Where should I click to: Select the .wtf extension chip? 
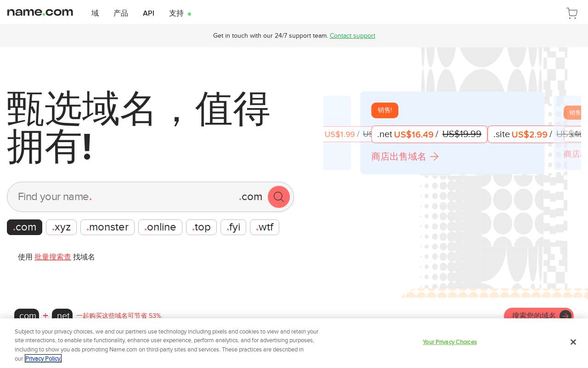tap(265, 227)
